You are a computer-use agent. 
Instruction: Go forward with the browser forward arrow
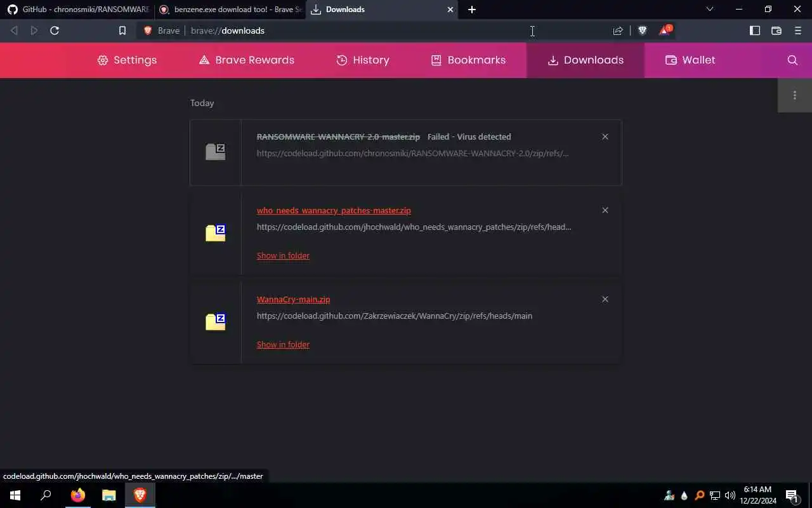34,30
